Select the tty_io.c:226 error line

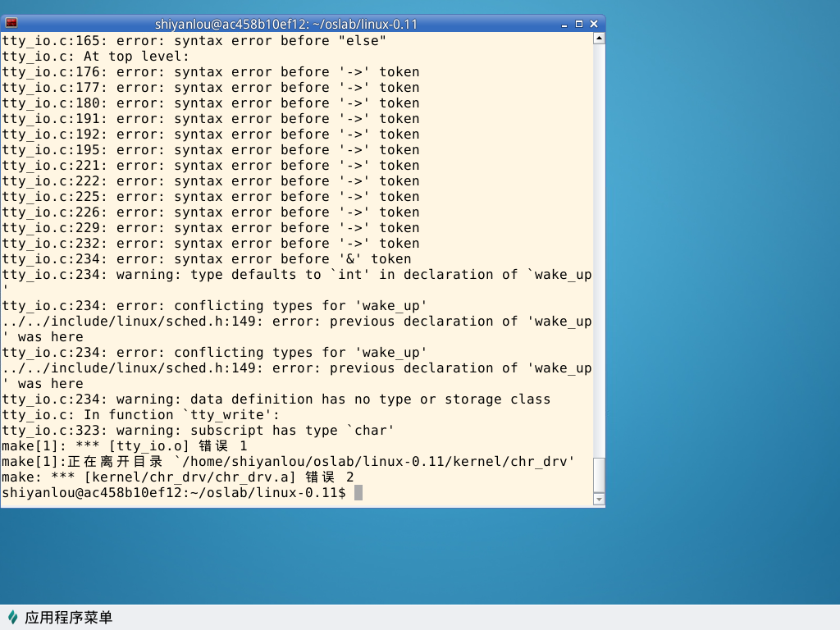211,212
